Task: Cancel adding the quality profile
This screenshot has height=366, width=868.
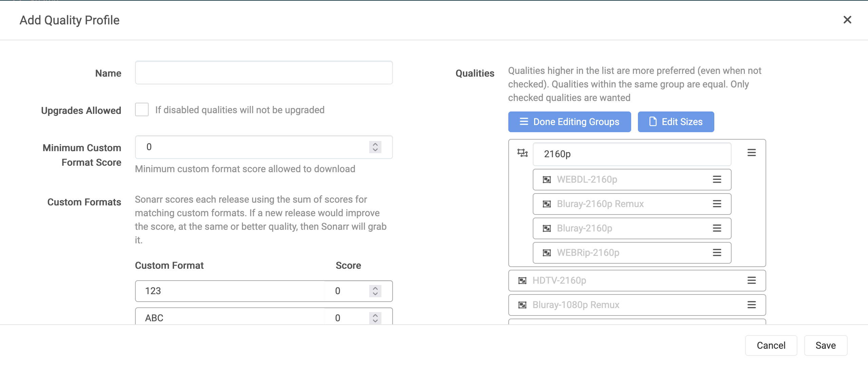Action: coord(771,345)
